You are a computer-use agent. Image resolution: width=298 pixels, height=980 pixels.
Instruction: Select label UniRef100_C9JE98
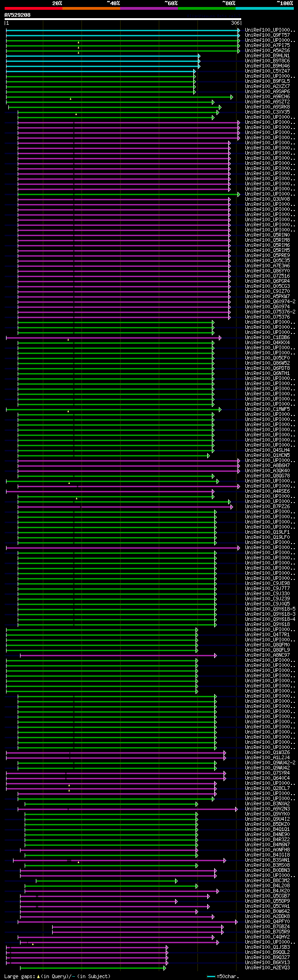click(267, 583)
